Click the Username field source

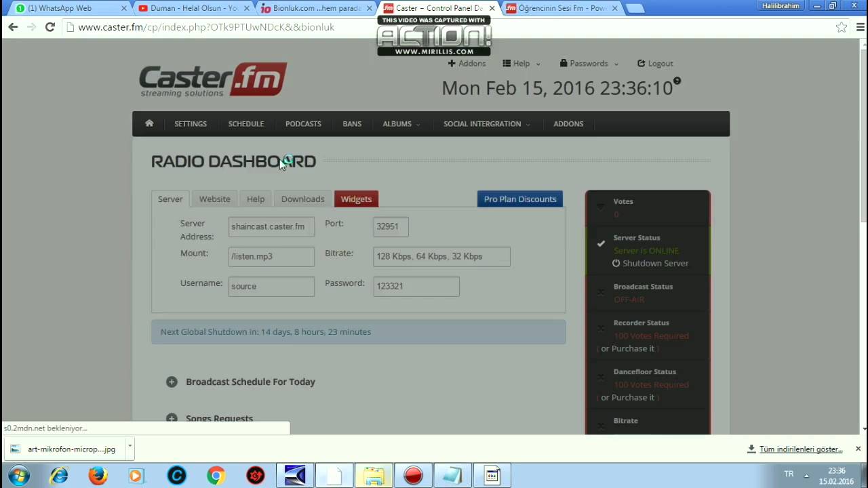(271, 286)
